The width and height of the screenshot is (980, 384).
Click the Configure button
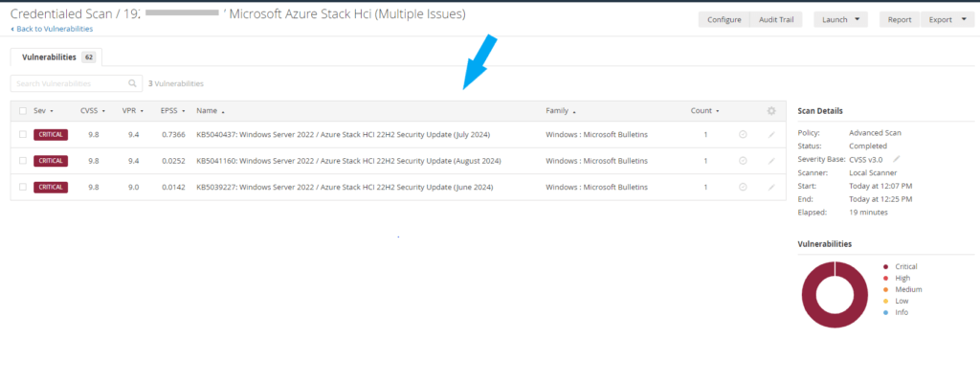[x=724, y=19]
